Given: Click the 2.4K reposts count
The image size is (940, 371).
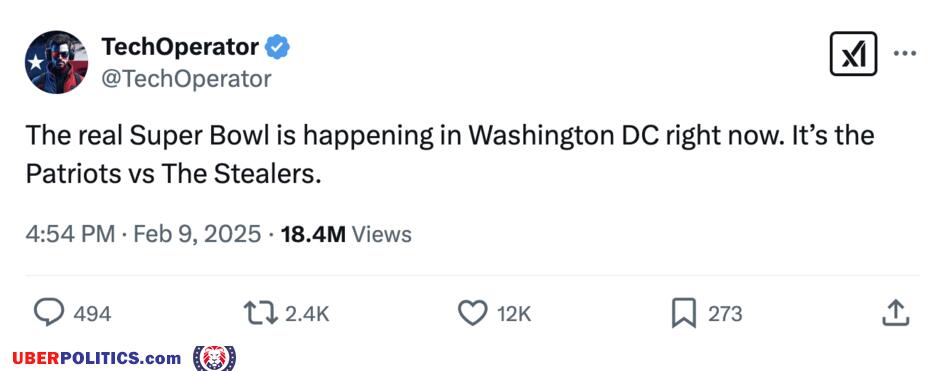Looking at the screenshot, I should click(x=307, y=314).
